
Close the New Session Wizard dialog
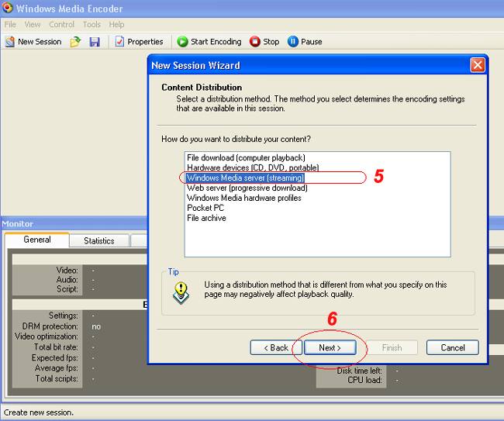pyautogui.click(x=478, y=66)
